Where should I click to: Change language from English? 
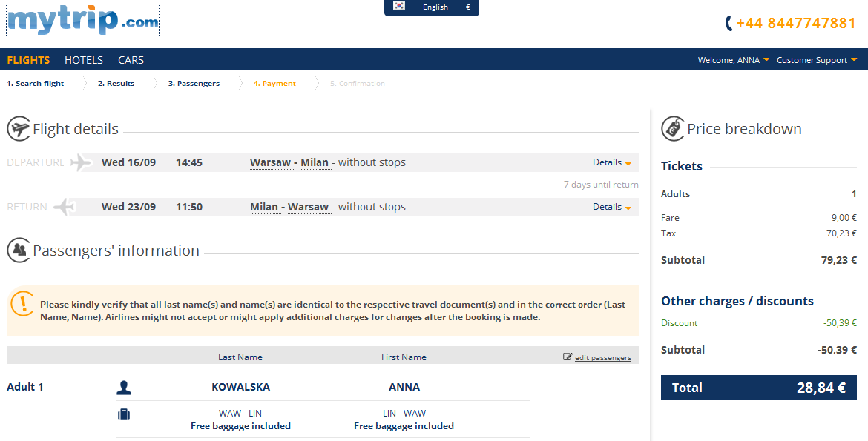click(x=435, y=7)
